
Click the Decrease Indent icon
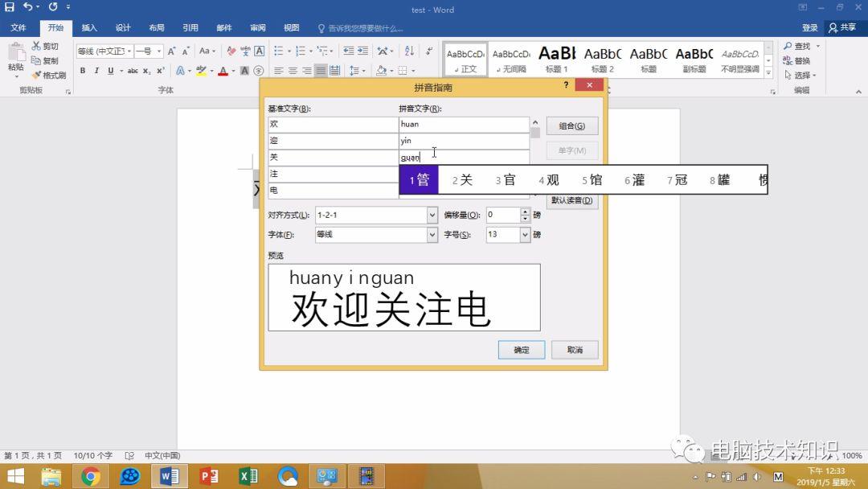(x=348, y=51)
